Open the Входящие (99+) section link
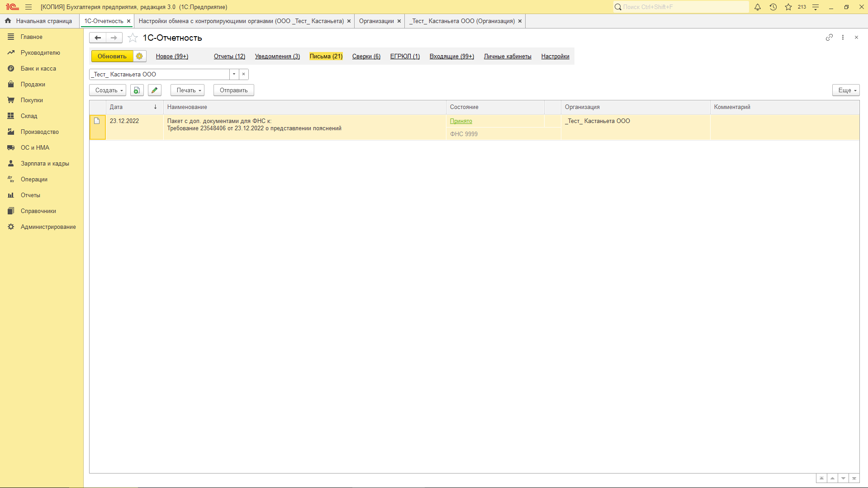Screen dimensions: 868x488 451,56
